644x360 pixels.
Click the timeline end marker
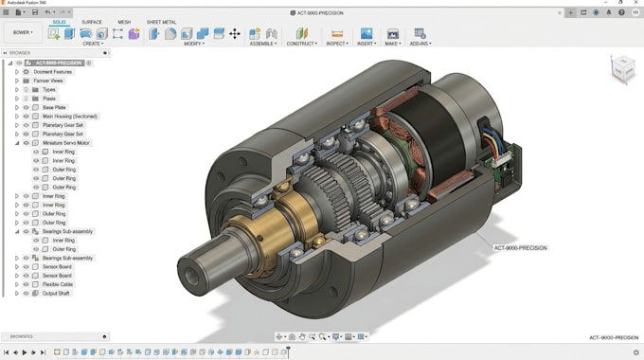click(x=288, y=351)
